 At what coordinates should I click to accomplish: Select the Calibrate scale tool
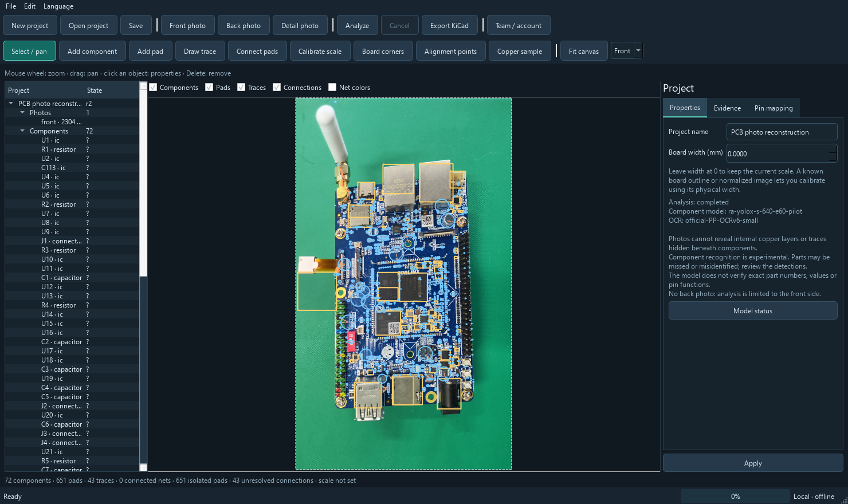click(x=320, y=52)
